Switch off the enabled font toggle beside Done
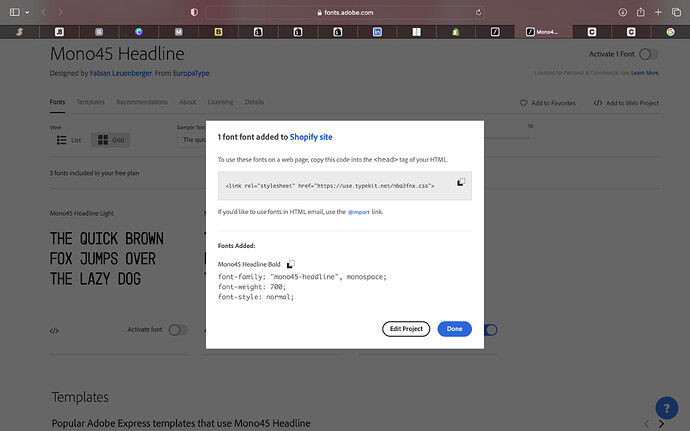690x431 pixels. tap(491, 330)
